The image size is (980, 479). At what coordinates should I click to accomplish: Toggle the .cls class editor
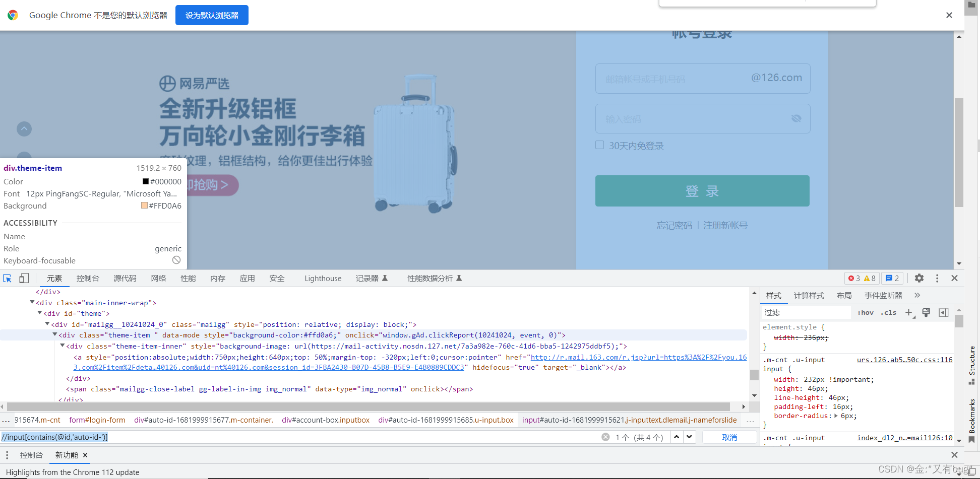889,312
